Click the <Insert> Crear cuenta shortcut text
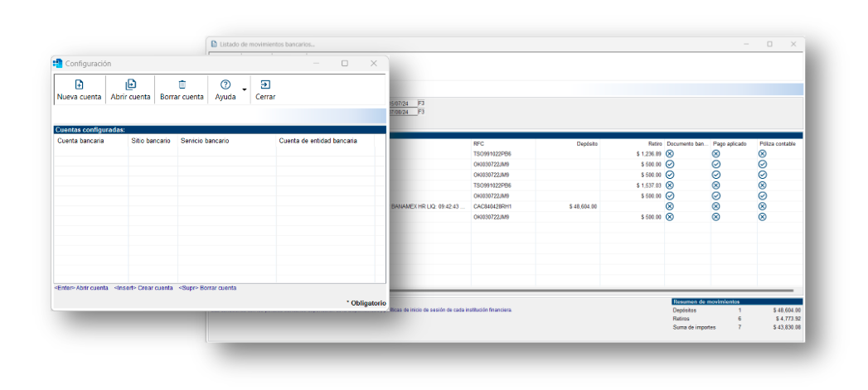 pos(143,288)
